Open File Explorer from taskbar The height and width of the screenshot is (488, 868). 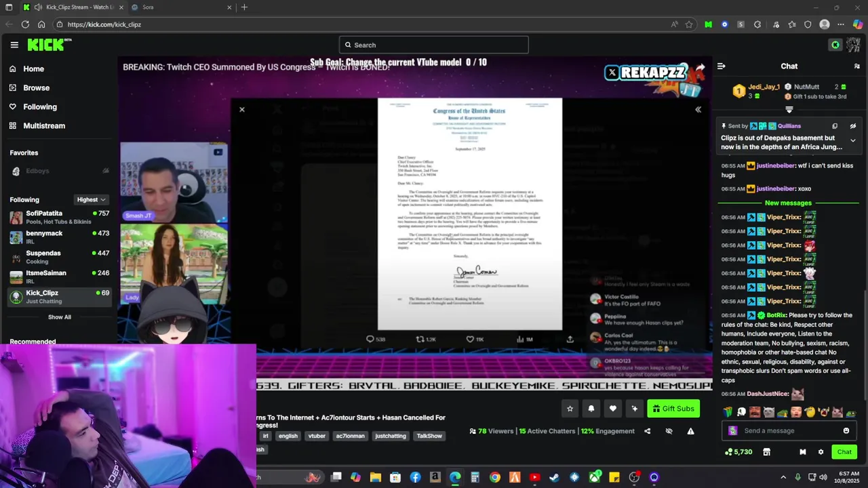pos(376,477)
